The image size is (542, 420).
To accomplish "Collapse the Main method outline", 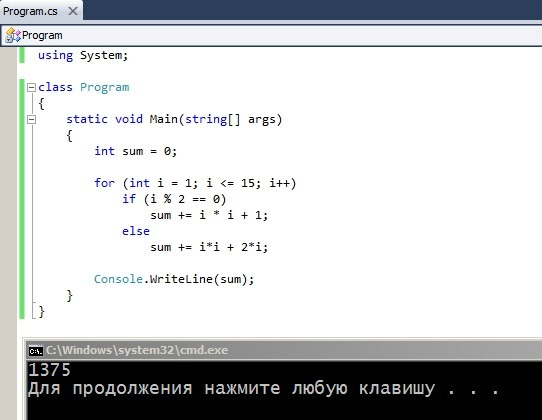I will [31, 120].
